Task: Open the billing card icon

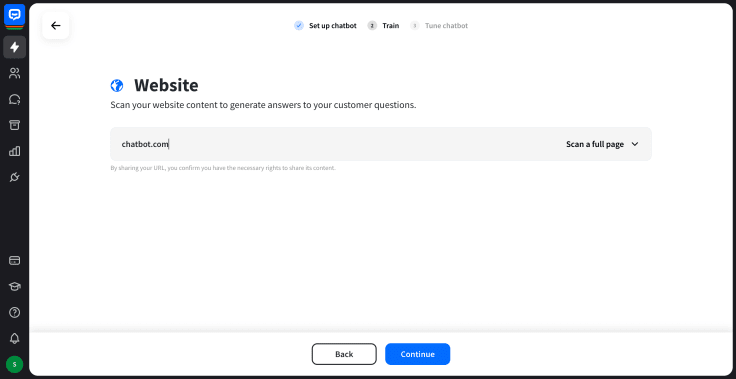Action: pos(15,260)
